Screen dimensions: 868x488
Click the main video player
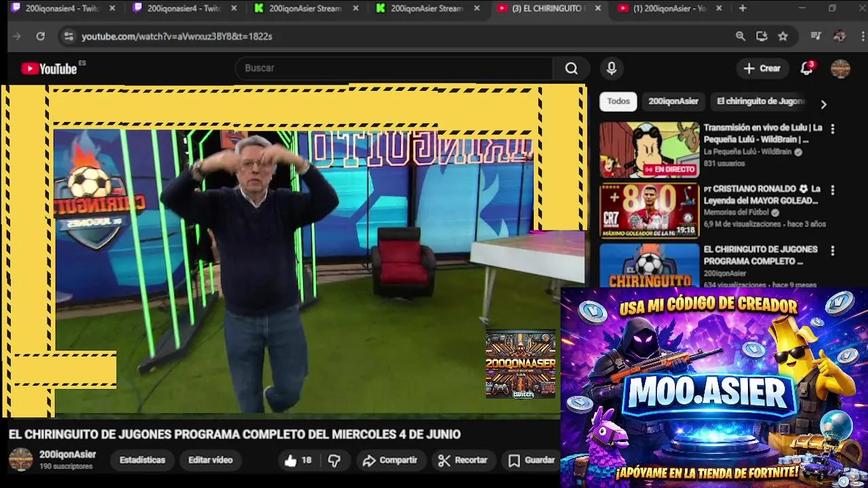tap(293, 252)
